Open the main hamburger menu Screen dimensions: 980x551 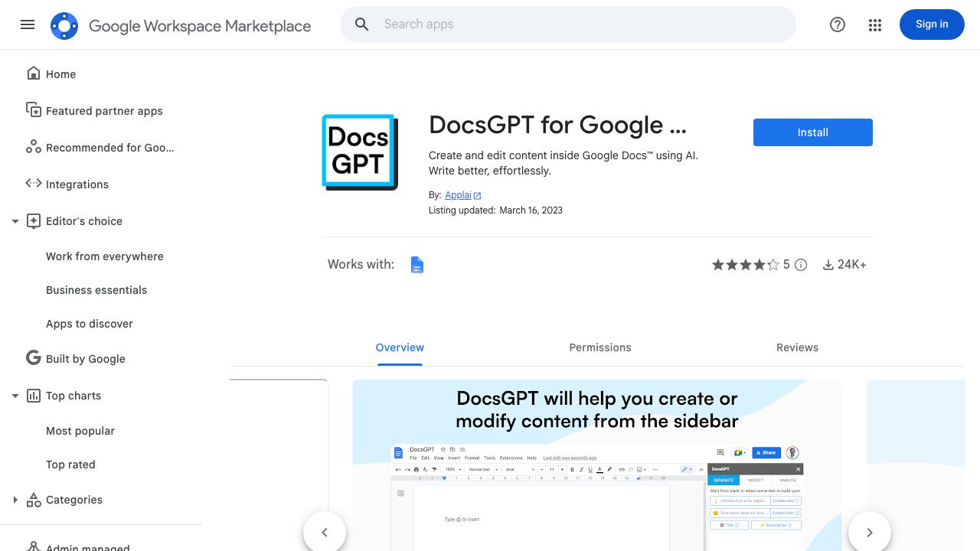pos(28,24)
